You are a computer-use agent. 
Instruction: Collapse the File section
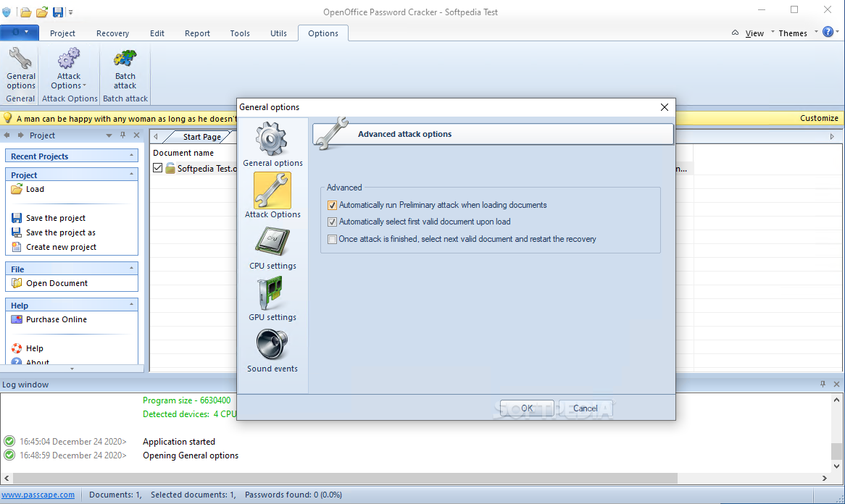(x=131, y=268)
